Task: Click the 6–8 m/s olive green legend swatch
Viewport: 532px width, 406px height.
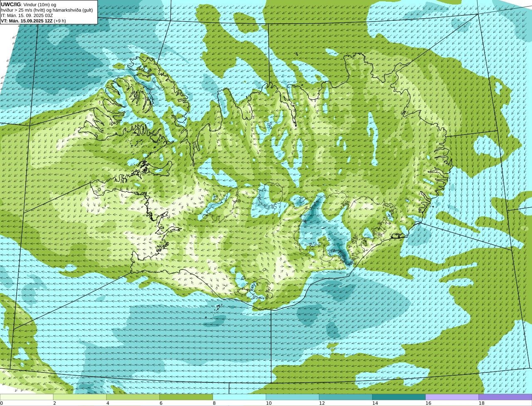Action: (186, 397)
